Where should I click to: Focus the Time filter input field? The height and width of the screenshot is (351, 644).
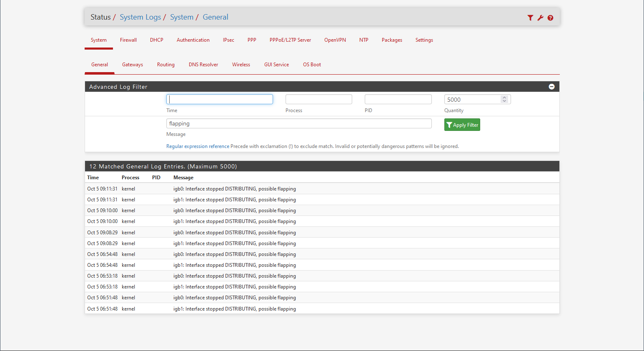[220, 99]
